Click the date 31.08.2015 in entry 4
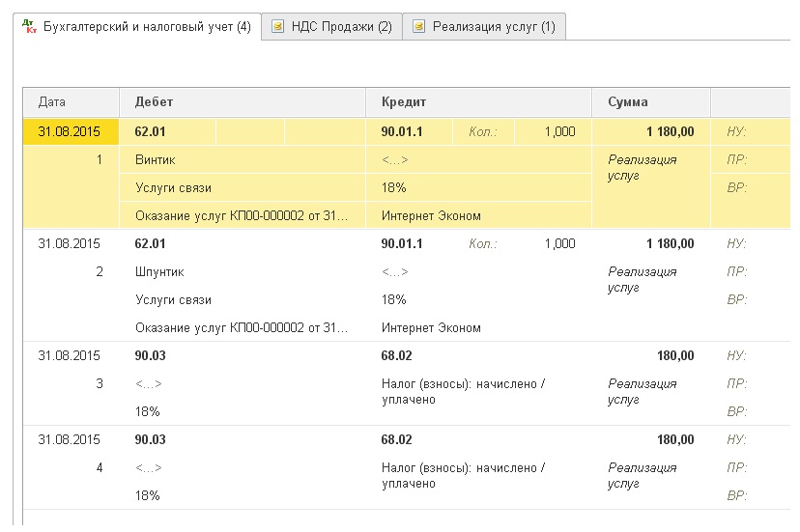Viewport: 800px width, 532px height. click(69, 439)
